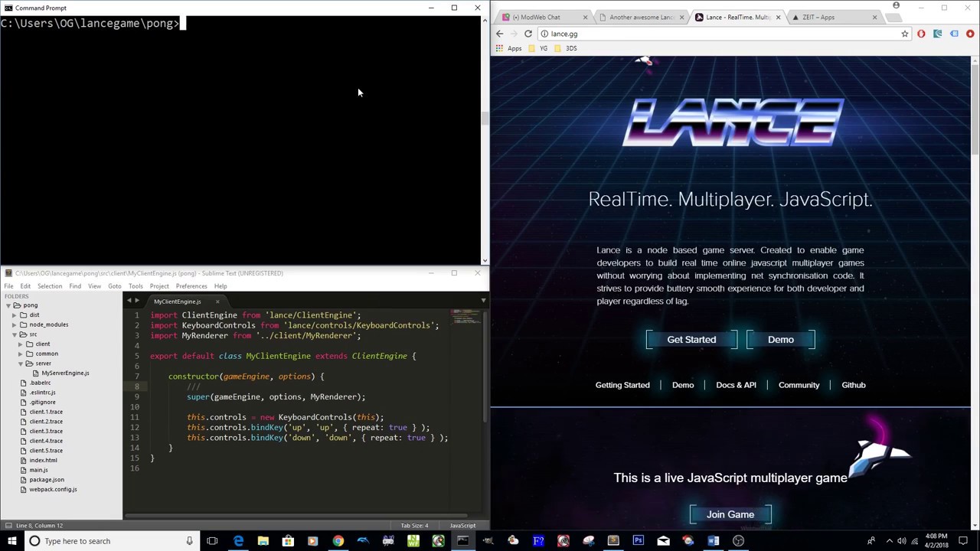Screen dimensions: 980x551
Task: Click the previous tab arrow in Sublime
Action: click(x=129, y=301)
